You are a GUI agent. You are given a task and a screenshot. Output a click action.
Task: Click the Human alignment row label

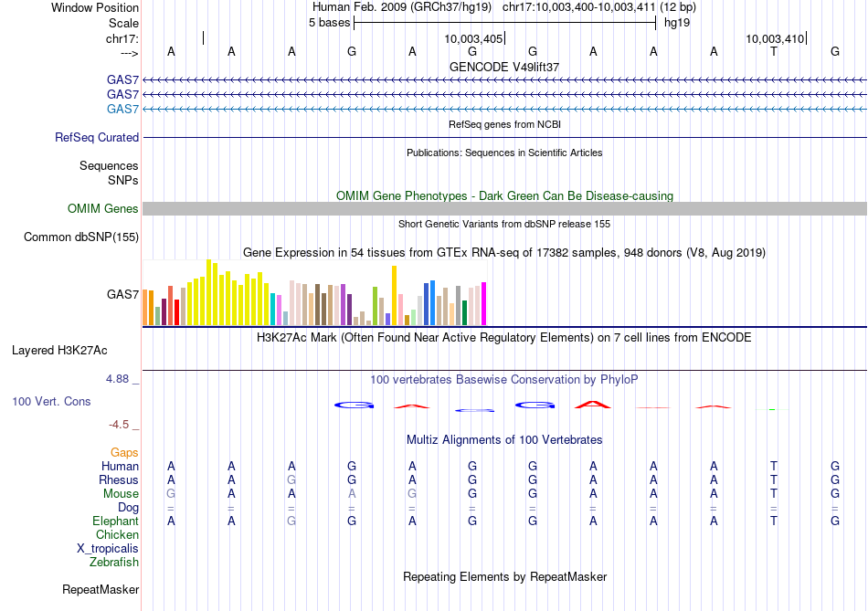tap(120, 466)
